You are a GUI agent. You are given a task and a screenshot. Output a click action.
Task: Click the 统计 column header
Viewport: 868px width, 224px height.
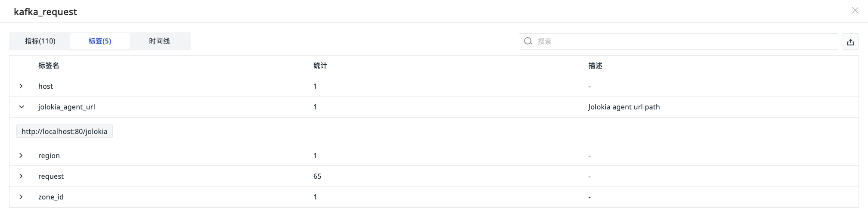tap(320, 65)
